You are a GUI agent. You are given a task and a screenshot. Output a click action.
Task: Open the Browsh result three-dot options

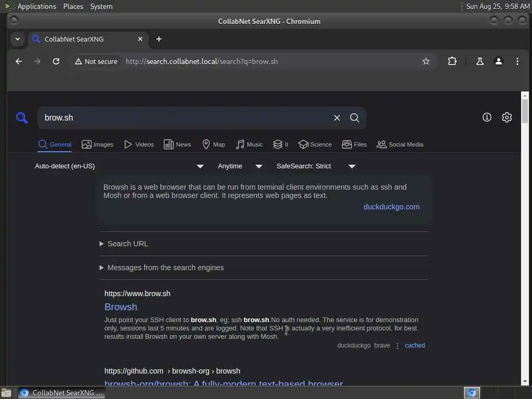click(x=397, y=346)
